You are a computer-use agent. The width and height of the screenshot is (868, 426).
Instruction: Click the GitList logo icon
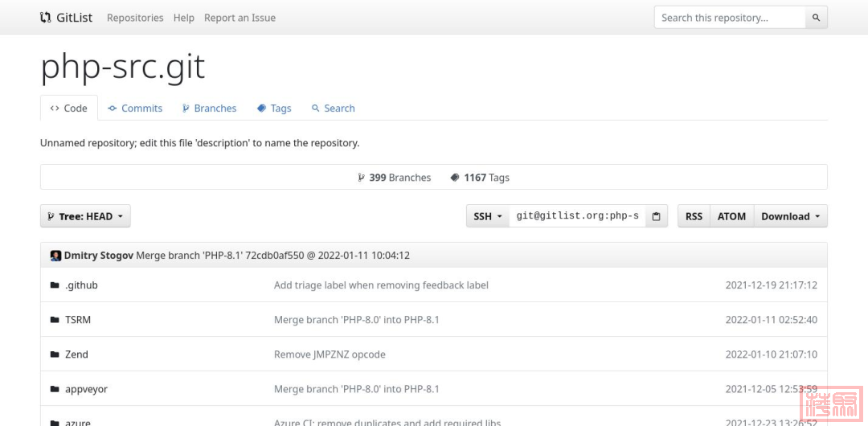46,18
